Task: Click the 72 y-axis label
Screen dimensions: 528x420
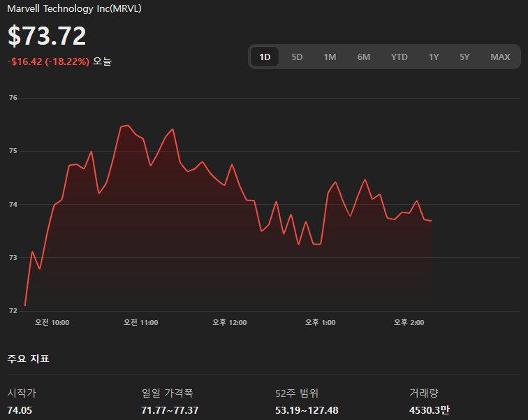Action: coord(13,310)
